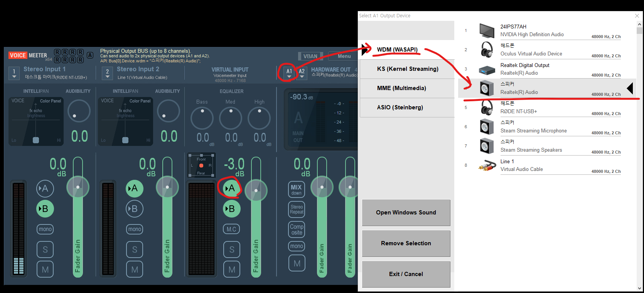Toggle bus A routing on Stereo Input 1

[45, 188]
